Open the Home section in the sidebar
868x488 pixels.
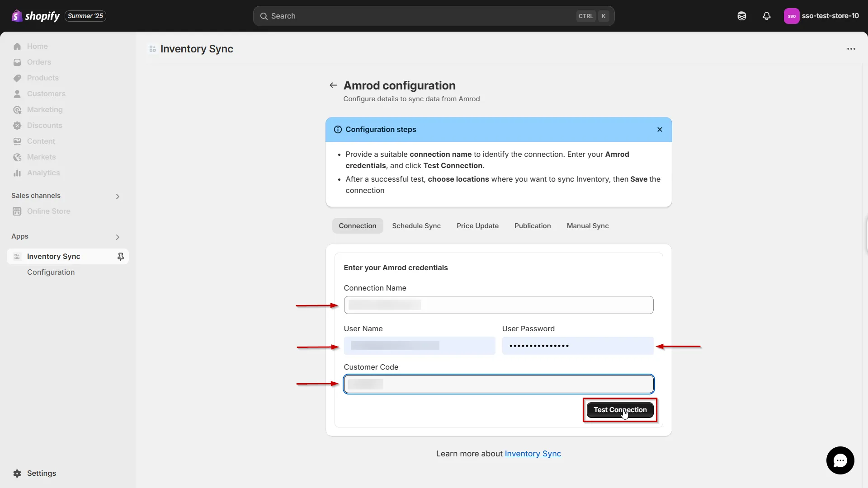[x=38, y=46]
